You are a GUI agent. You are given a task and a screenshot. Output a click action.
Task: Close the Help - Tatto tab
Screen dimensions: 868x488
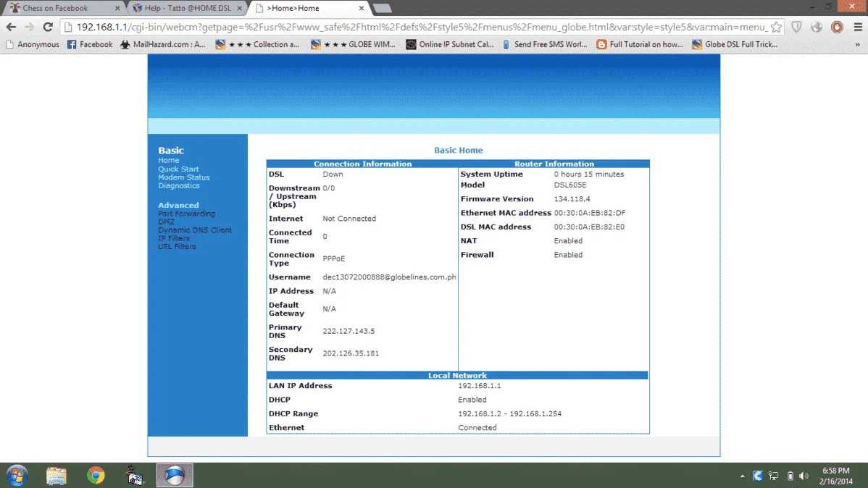[240, 8]
